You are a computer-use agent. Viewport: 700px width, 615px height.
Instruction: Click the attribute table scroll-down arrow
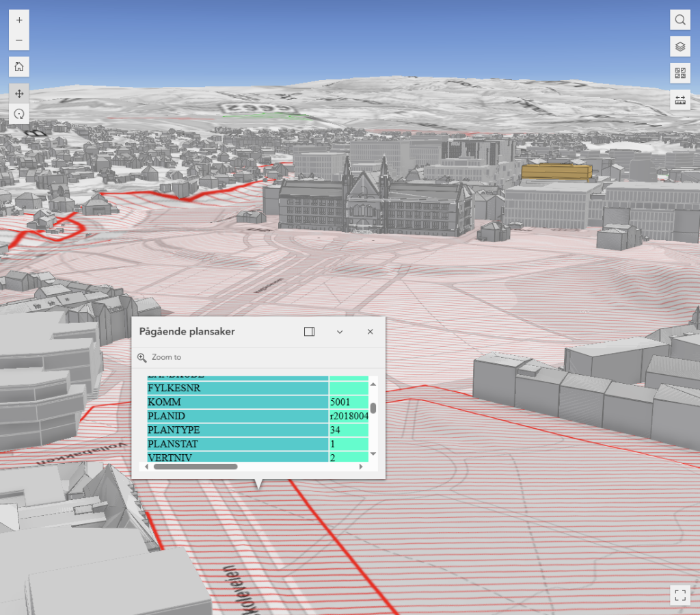coord(373,454)
